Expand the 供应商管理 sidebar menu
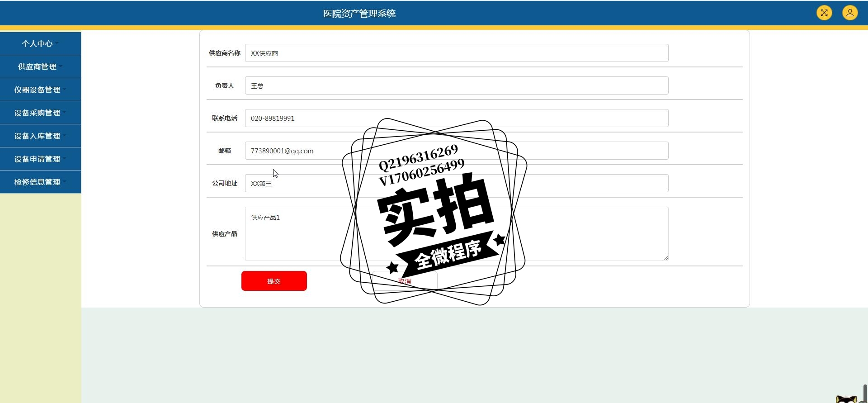Image resolution: width=868 pixels, height=403 pixels. 40,66
